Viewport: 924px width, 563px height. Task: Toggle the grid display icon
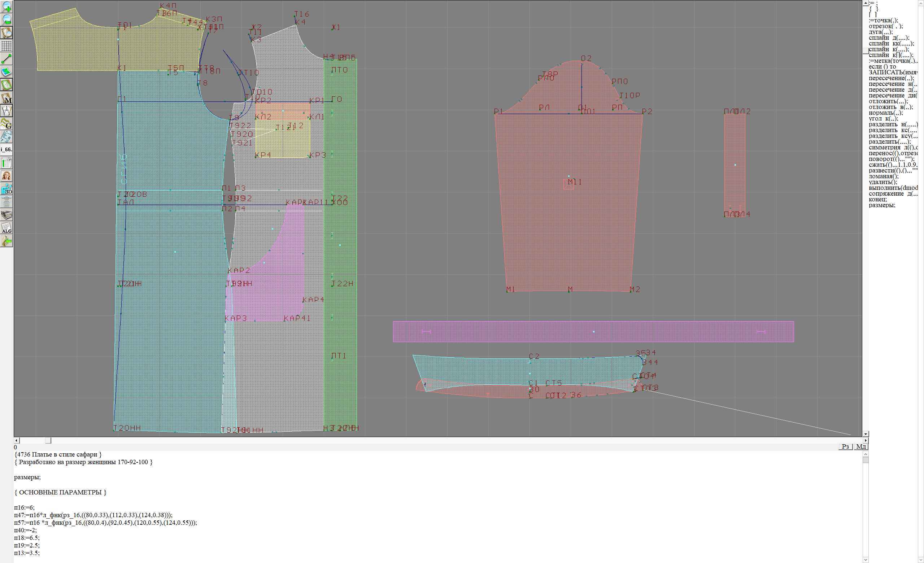[x=7, y=46]
